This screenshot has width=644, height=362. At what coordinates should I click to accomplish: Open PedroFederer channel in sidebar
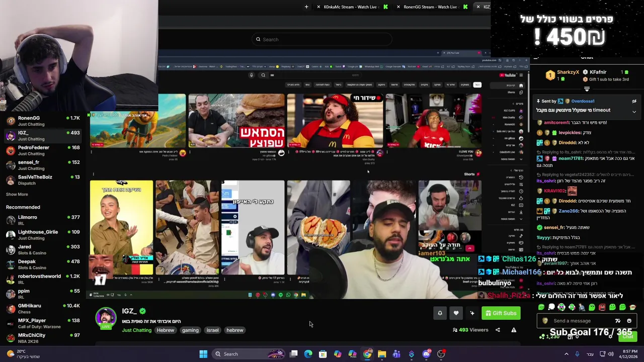click(x=43, y=150)
